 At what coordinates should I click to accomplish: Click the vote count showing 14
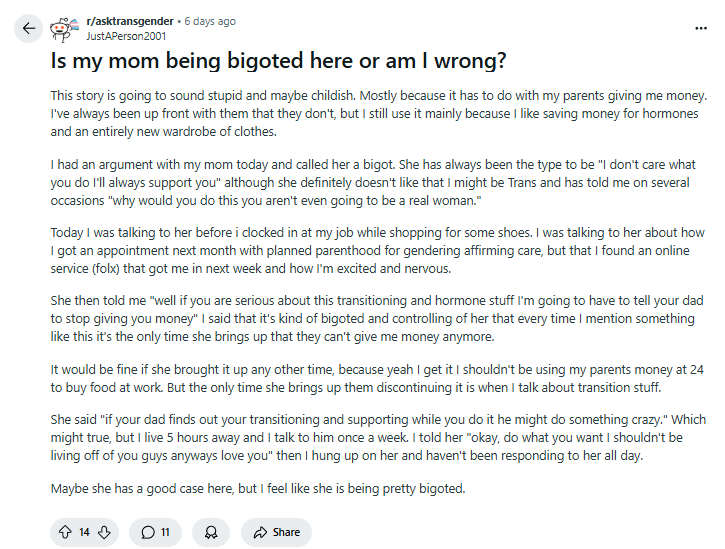(x=85, y=532)
